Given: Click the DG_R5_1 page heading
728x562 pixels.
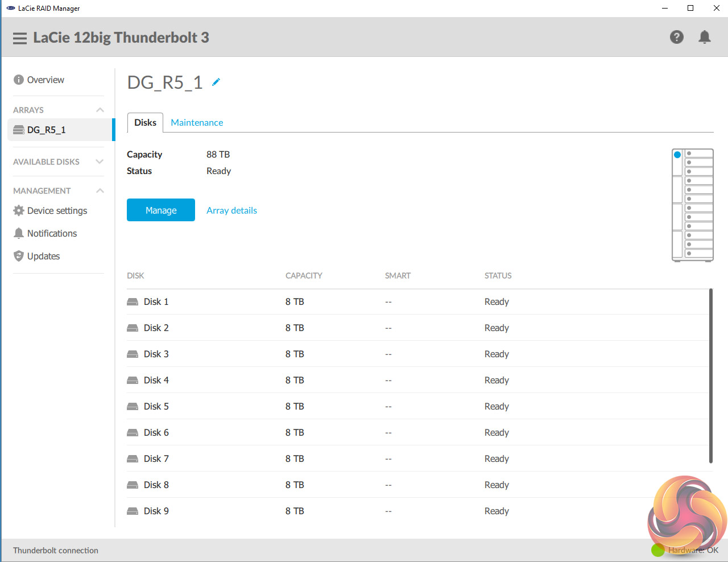Looking at the screenshot, I should tap(165, 82).
